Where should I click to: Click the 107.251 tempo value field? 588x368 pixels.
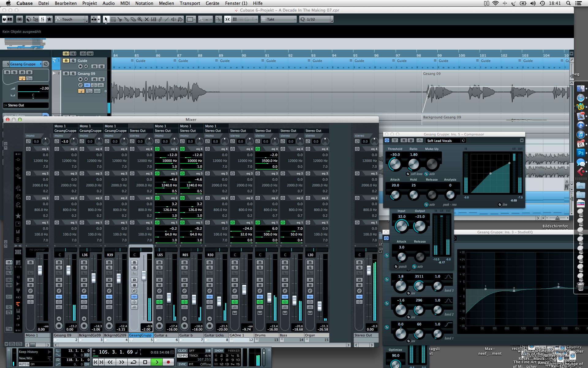pos(204,359)
